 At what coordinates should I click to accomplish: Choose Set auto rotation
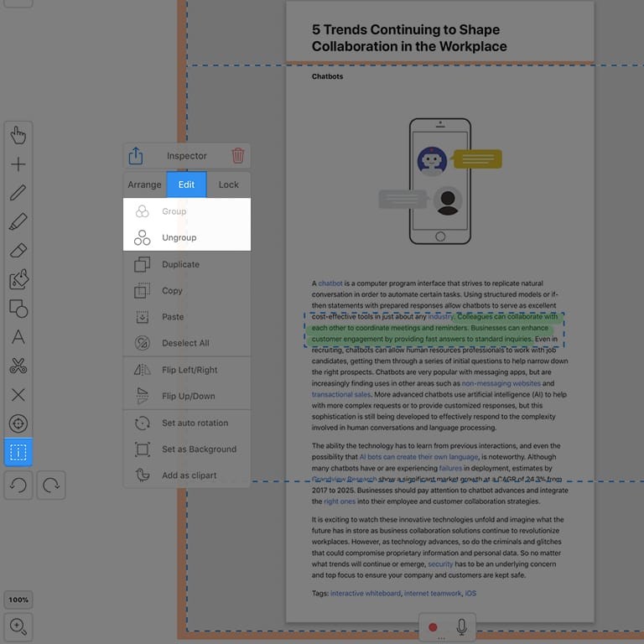pyautogui.click(x=187, y=423)
